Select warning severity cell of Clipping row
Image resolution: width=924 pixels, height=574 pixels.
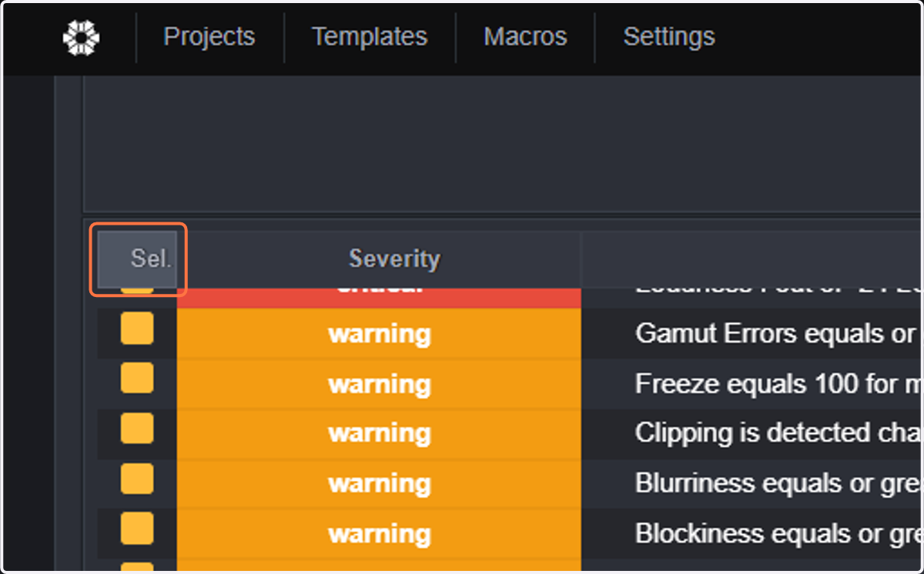click(379, 434)
